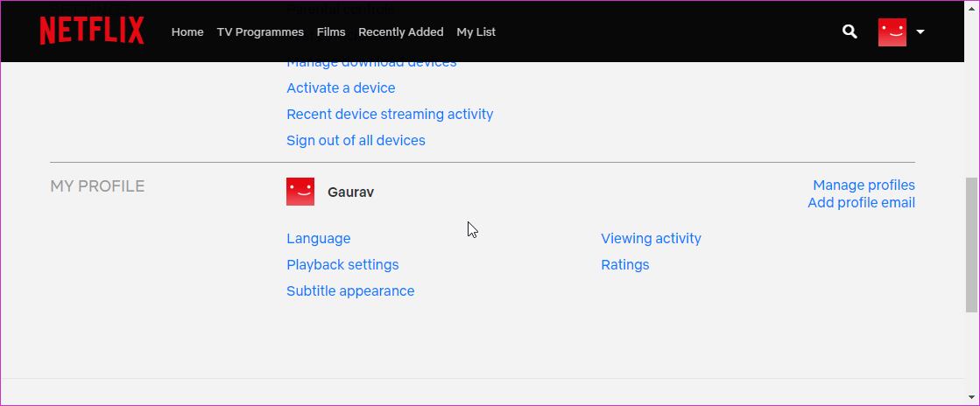Open TV Programmes section

coord(260,32)
